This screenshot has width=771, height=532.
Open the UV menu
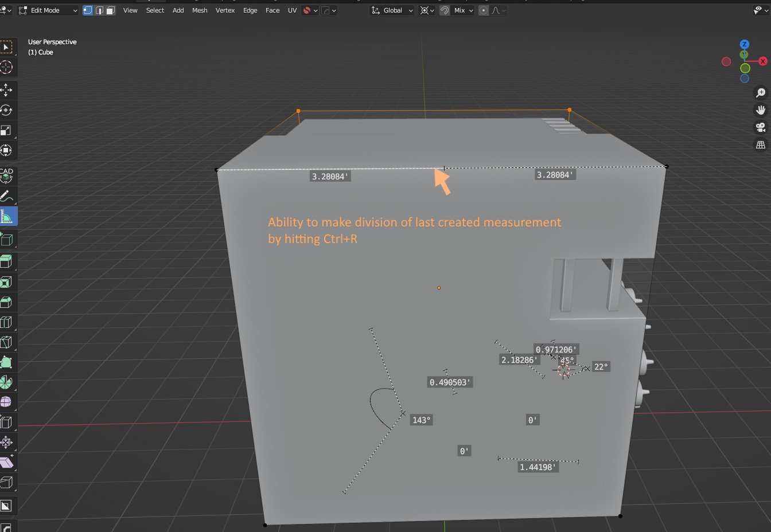[x=292, y=10]
